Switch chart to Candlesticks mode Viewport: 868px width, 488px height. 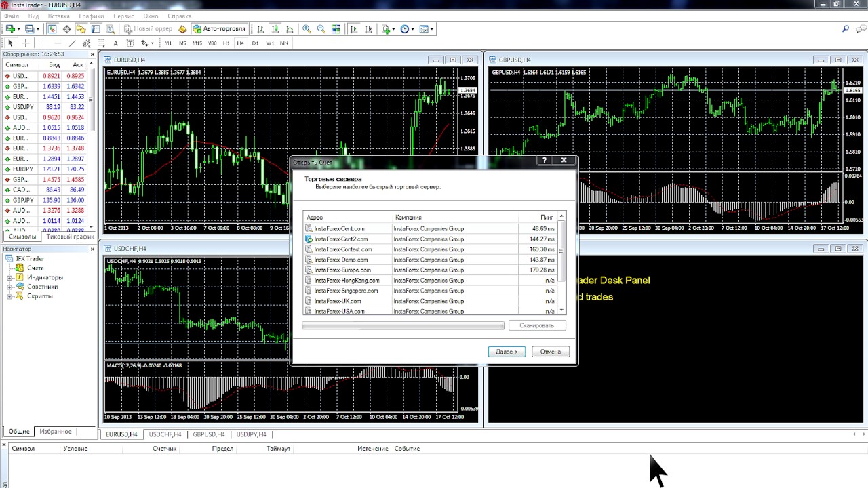(275, 29)
